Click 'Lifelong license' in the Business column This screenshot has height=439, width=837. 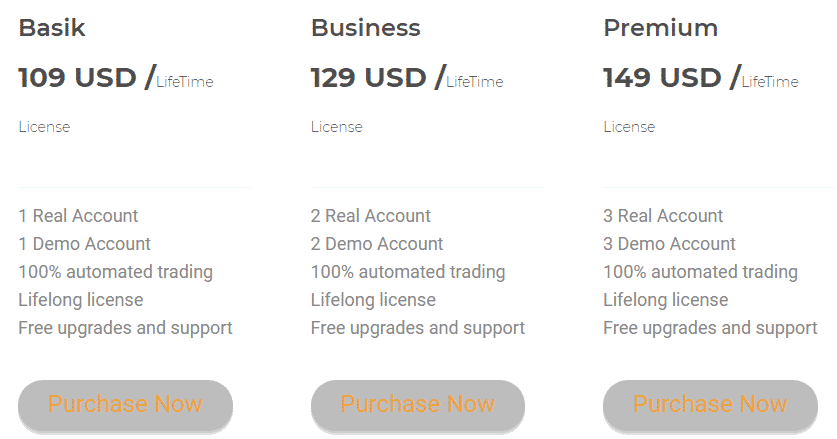click(x=373, y=300)
